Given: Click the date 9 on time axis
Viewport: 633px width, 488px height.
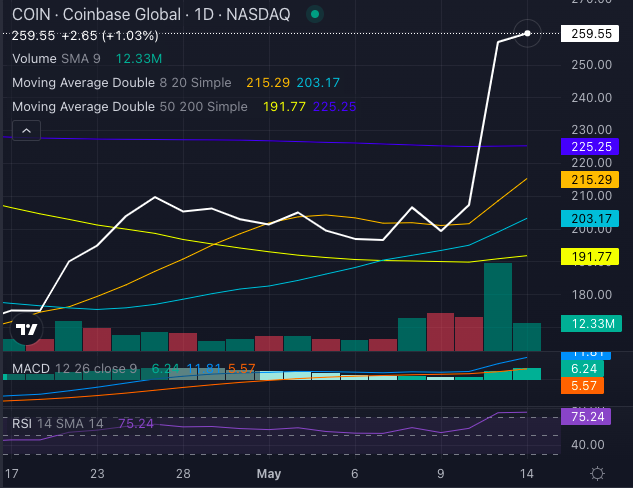Looking at the screenshot, I should point(440,473).
